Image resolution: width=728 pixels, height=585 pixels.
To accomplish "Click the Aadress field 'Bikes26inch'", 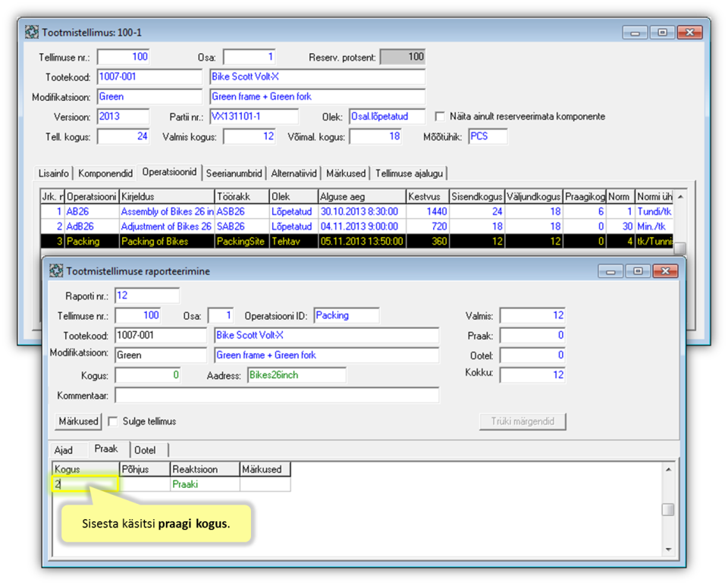I will point(297,375).
